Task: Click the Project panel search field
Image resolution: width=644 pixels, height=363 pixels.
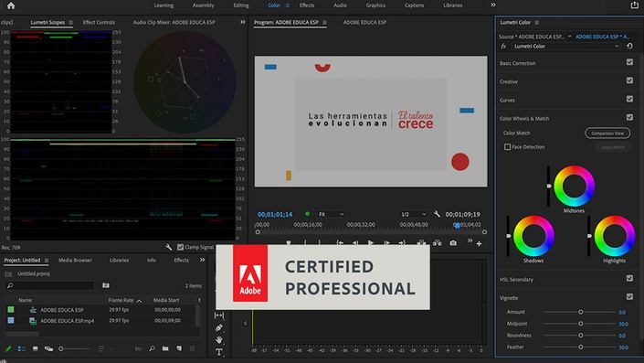Action: pyautogui.click(x=49, y=285)
